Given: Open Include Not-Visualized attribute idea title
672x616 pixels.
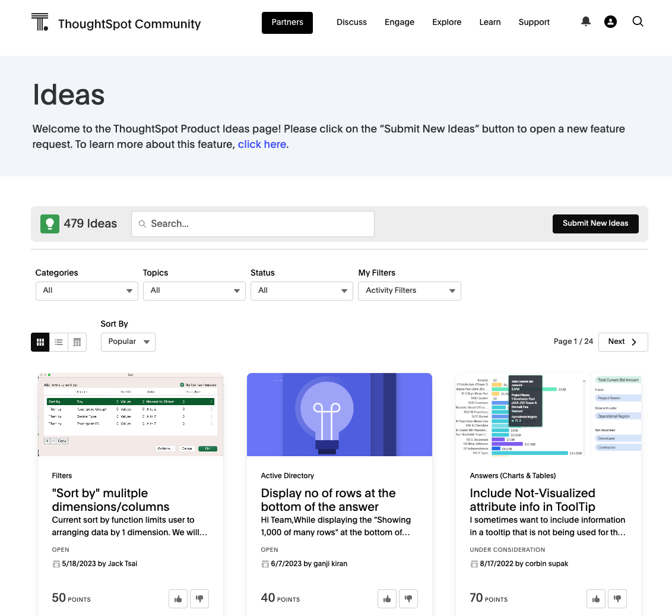Looking at the screenshot, I should (532, 500).
